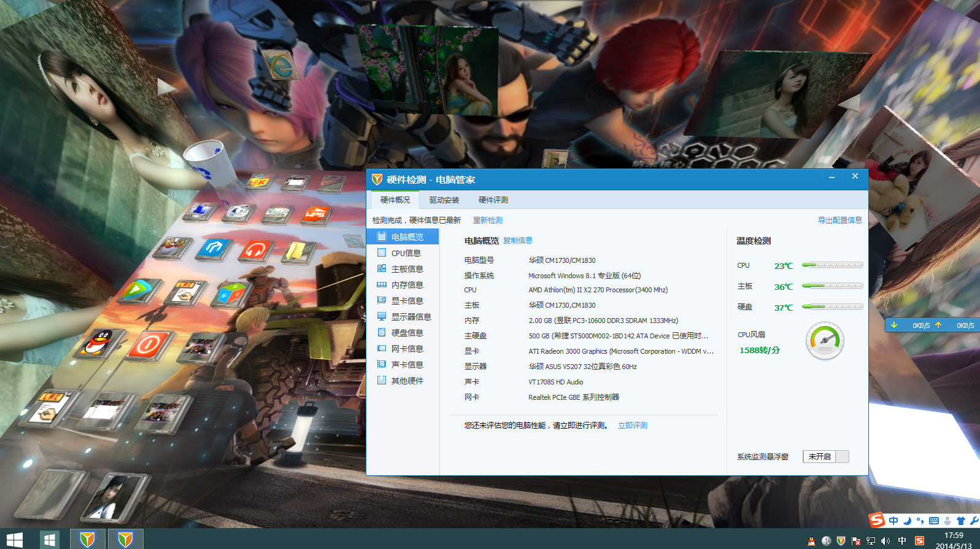Screen dimensions: 980x549
Task: Click the 主板 temperature bar
Action: (832, 286)
